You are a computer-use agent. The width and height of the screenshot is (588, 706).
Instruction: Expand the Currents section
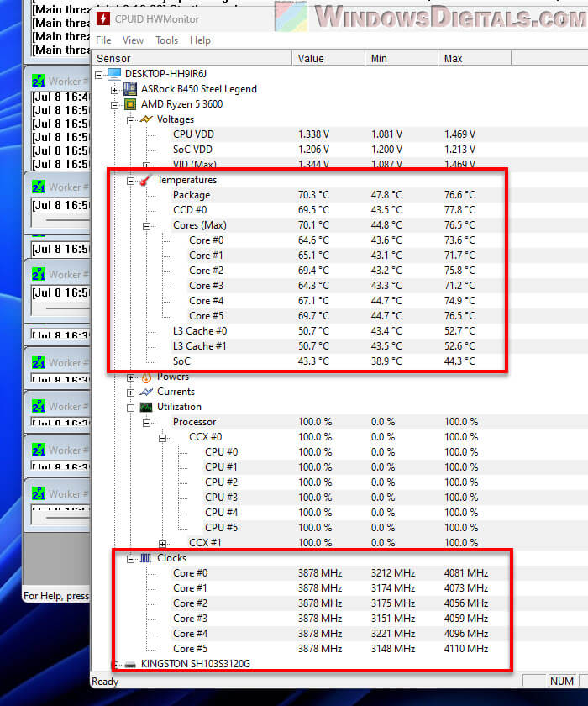(x=130, y=393)
